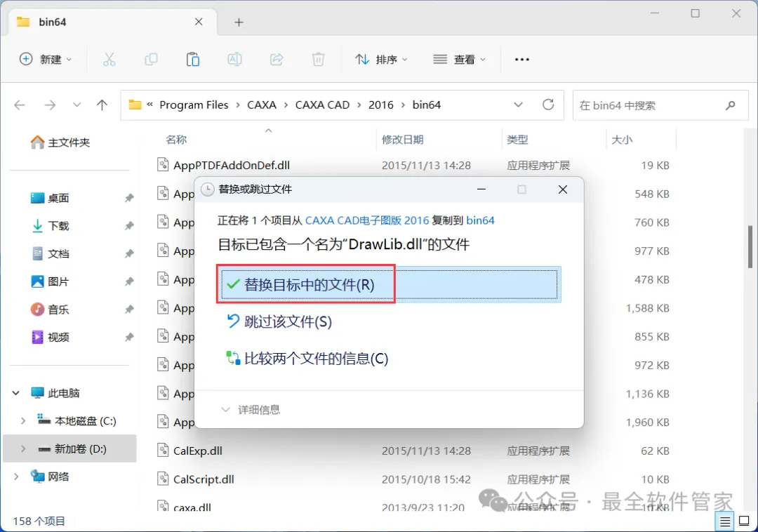Open the three-dot more options menu

point(522,60)
